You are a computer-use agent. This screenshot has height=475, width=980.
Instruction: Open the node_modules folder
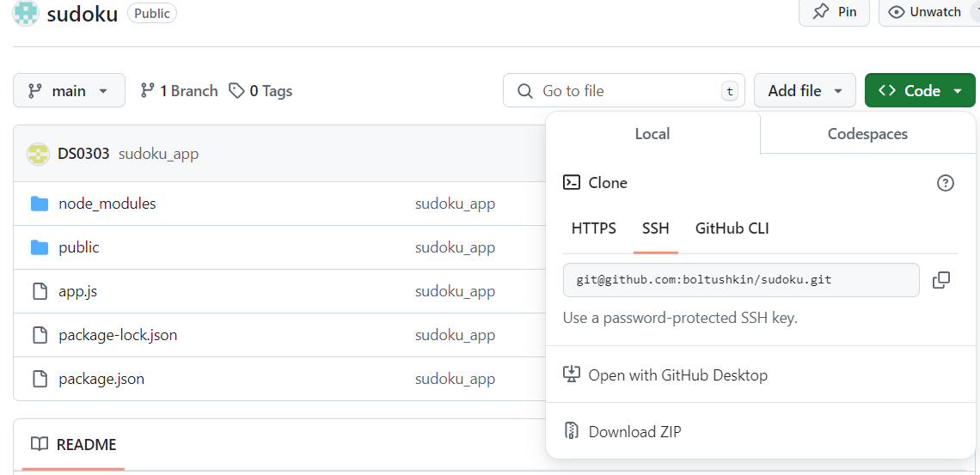107,204
